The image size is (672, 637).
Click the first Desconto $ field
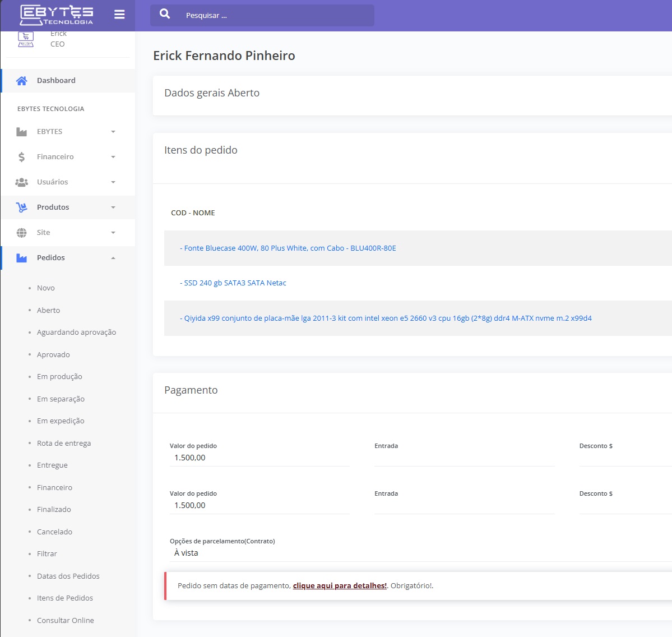[625, 458]
